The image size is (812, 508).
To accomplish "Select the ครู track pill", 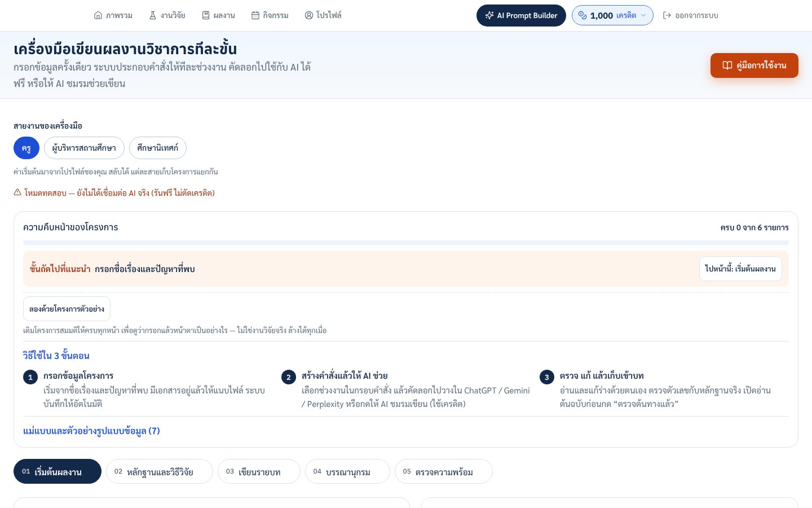I will [27, 148].
